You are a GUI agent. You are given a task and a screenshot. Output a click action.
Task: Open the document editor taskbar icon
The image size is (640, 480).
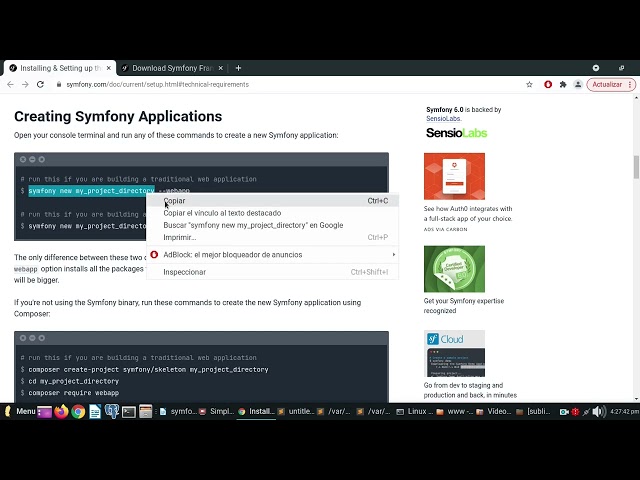95,411
